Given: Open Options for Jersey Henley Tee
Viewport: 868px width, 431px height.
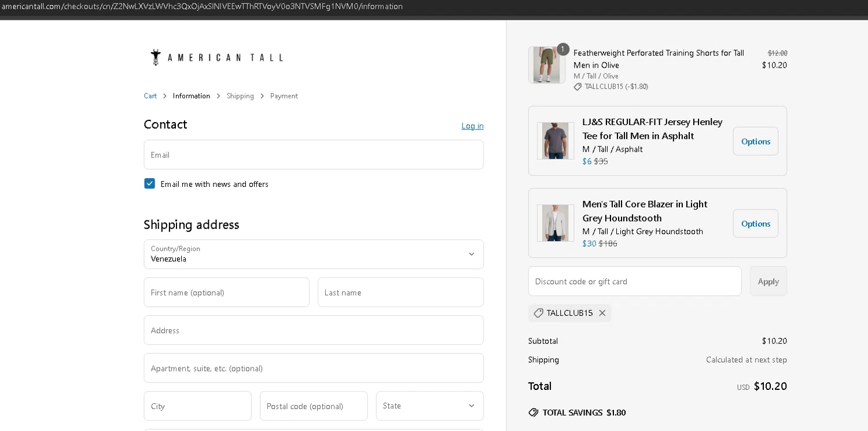Looking at the screenshot, I should coord(756,141).
